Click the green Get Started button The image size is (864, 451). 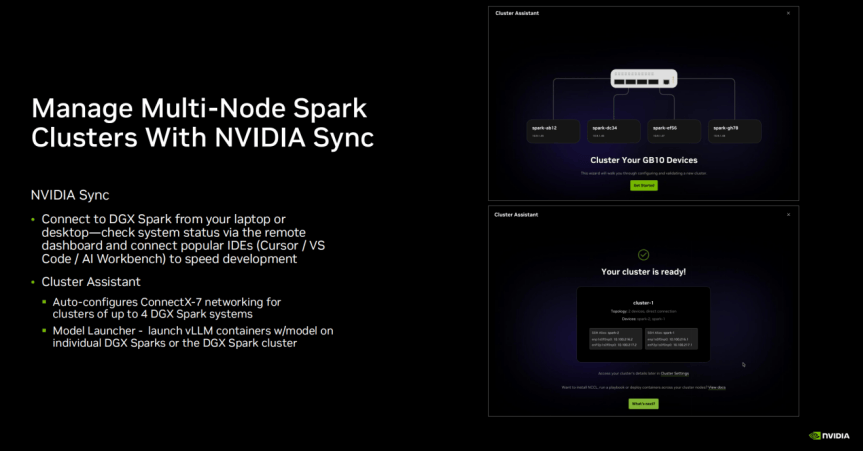[x=644, y=186]
